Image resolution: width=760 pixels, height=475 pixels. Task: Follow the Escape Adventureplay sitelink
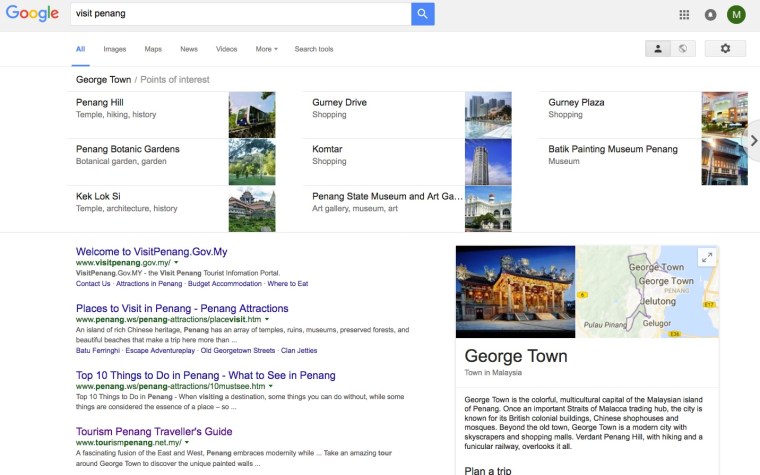[160, 350]
